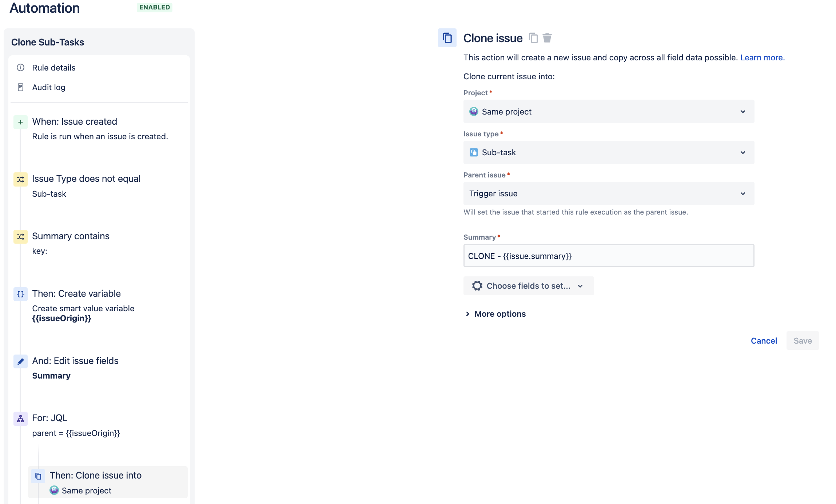Image resolution: width=836 pixels, height=504 pixels.
Task: Click inside the Summary input field
Action: tap(608, 256)
